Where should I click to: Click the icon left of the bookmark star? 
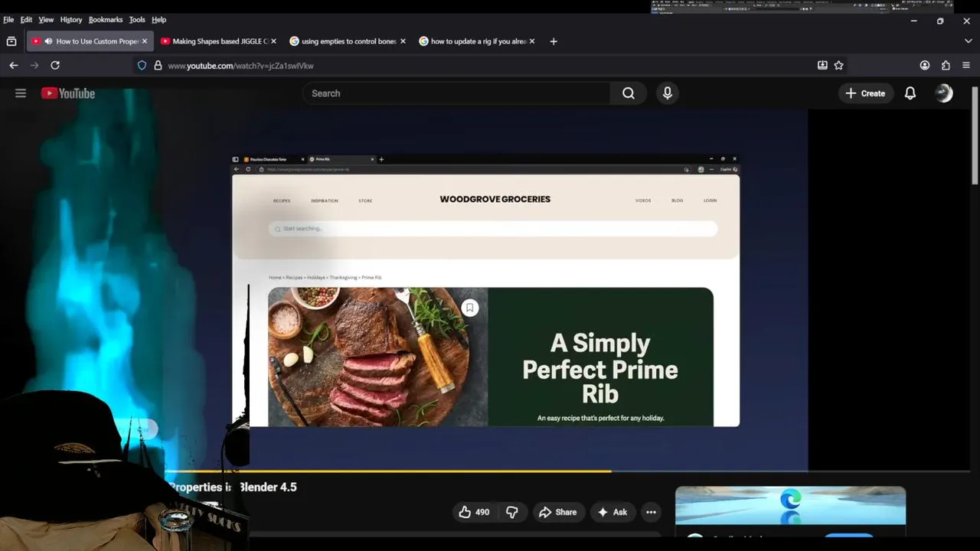pyautogui.click(x=822, y=66)
